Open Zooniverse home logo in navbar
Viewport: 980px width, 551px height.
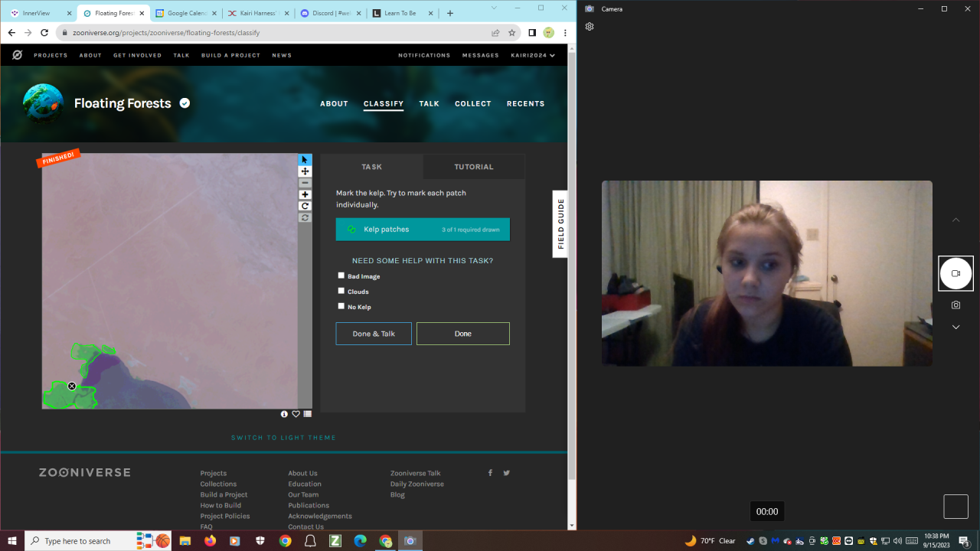point(17,55)
